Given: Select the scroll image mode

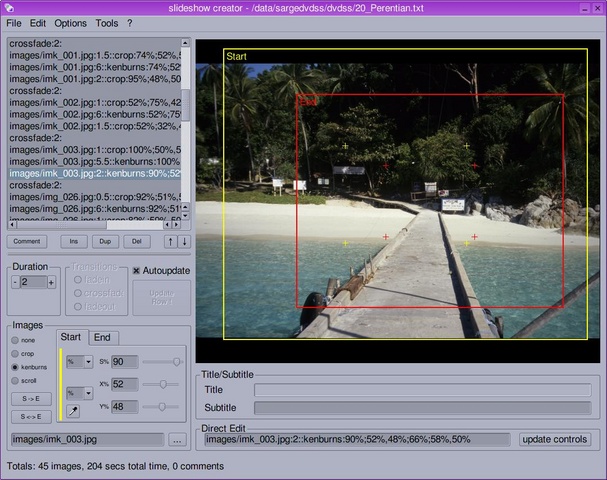Looking at the screenshot, I should 16,380.
